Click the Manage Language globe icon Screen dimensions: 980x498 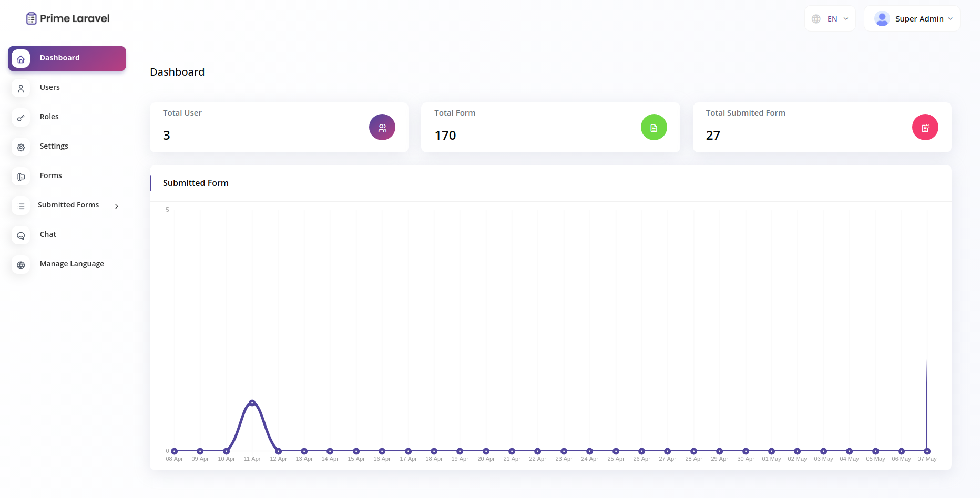21,265
